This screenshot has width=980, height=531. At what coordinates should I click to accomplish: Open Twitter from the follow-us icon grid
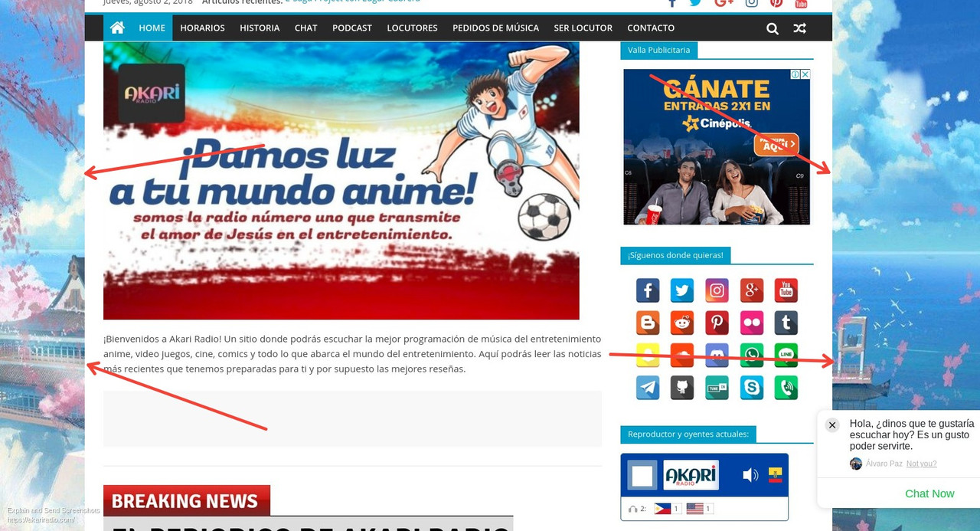(682, 290)
